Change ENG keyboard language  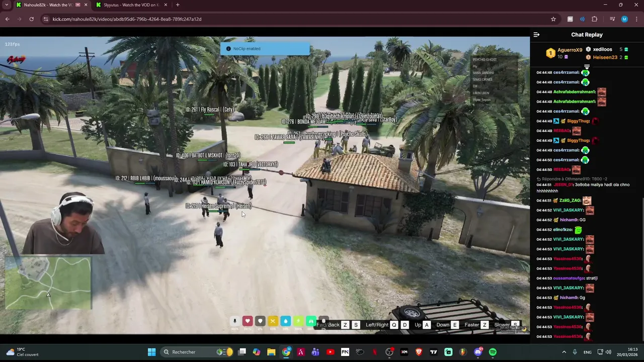pyautogui.click(x=588, y=352)
